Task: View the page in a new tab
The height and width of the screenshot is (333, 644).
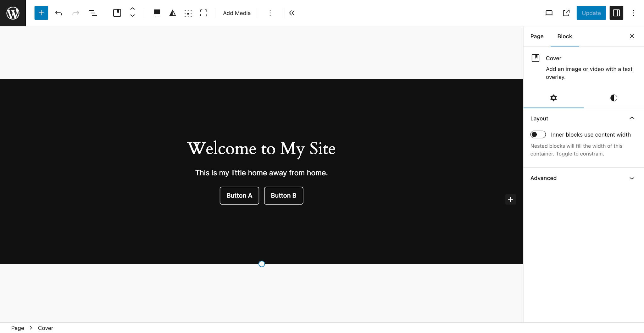Action: coord(566,13)
